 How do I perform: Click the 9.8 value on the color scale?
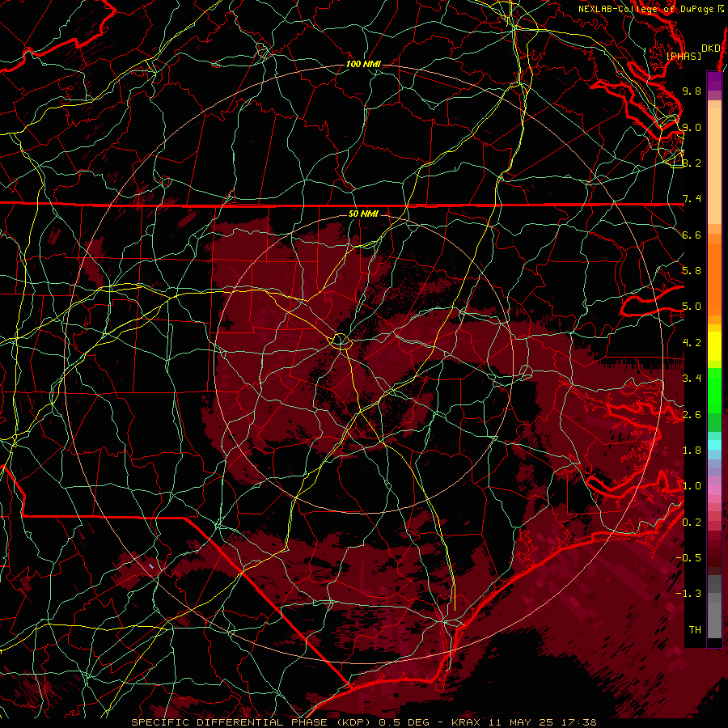[692, 91]
